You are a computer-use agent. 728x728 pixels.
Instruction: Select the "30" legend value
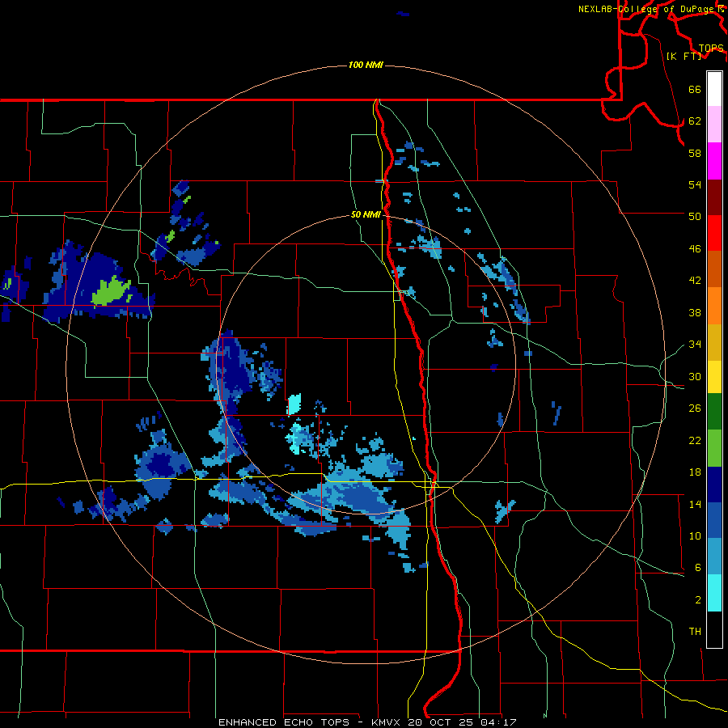pyautogui.click(x=695, y=376)
